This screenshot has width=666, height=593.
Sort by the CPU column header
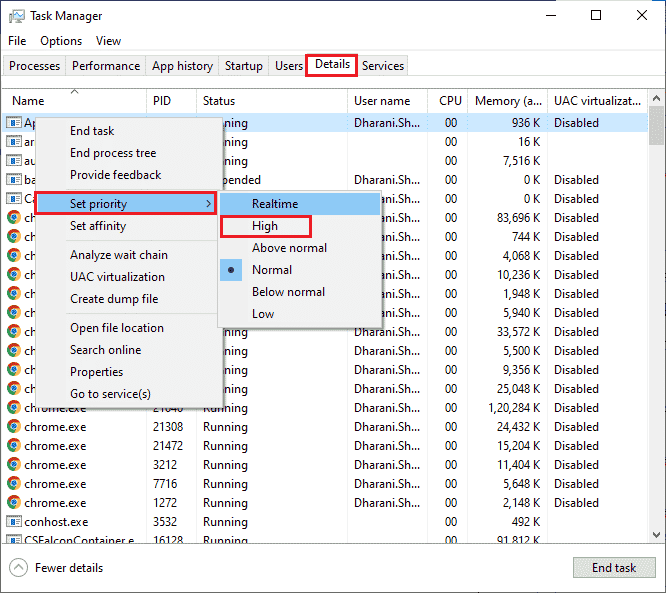coord(450,101)
